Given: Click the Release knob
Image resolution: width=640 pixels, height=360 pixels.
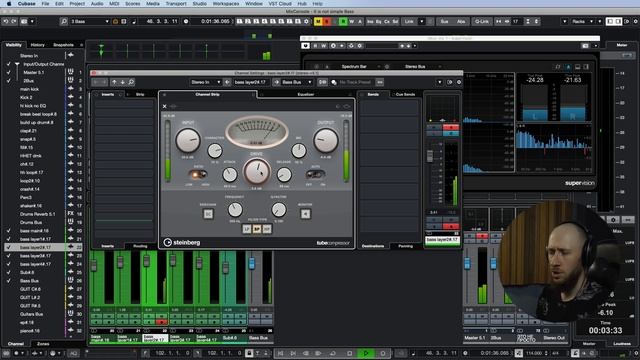Looking at the screenshot, I should [284, 175].
